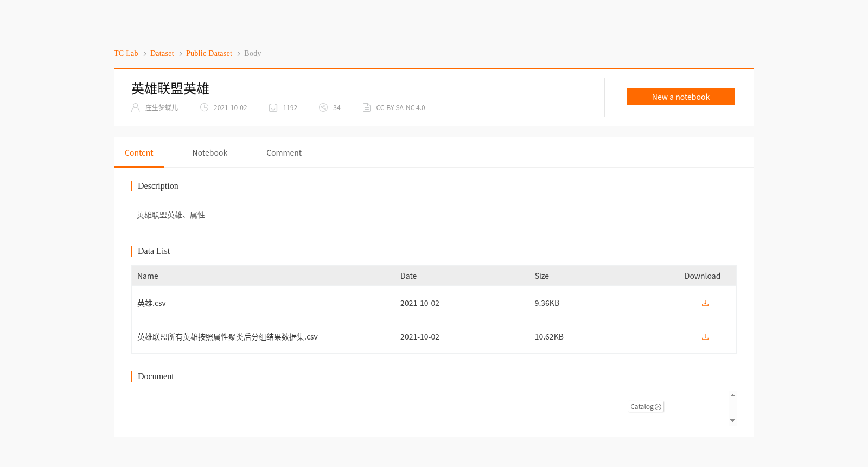Click the title 英雄联盟英雄
This screenshot has width=868, height=467.
coord(170,88)
